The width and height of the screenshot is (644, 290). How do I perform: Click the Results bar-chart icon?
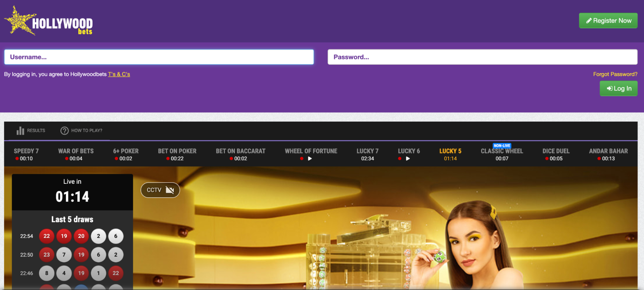click(x=20, y=131)
